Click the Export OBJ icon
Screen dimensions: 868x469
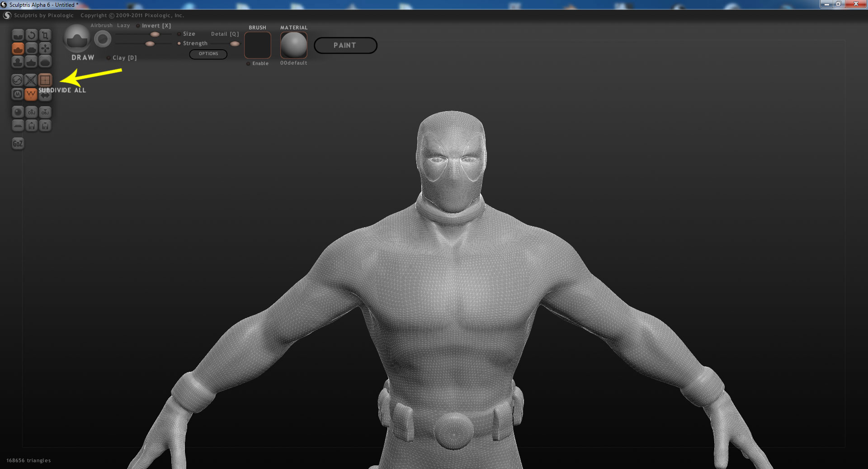45,112
